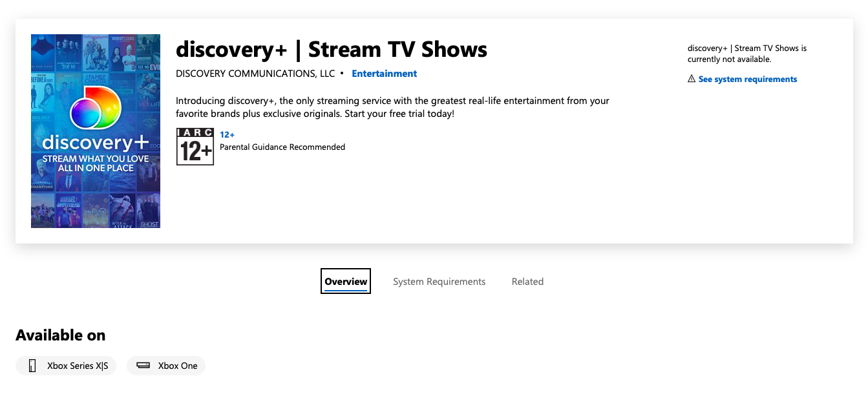Click the currently not available notice
Image resolution: width=868 pixels, height=396 pixels.
pyautogui.click(x=746, y=54)
